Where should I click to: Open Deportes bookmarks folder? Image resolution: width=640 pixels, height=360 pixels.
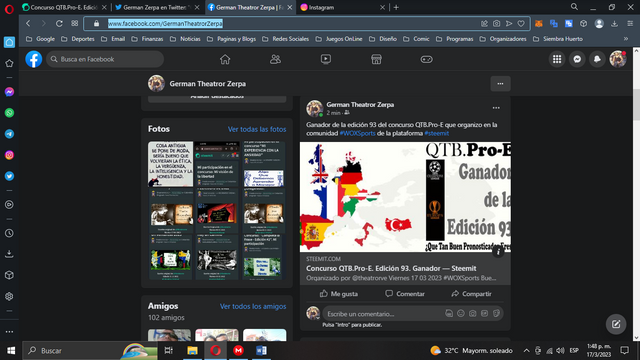tap(78, 39)
